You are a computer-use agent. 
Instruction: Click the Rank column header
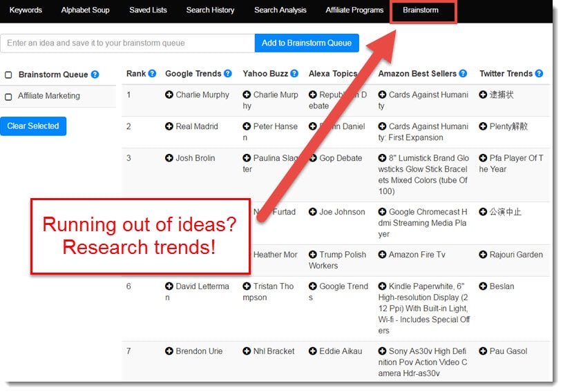pyautogui.click(x=136, y=74)
